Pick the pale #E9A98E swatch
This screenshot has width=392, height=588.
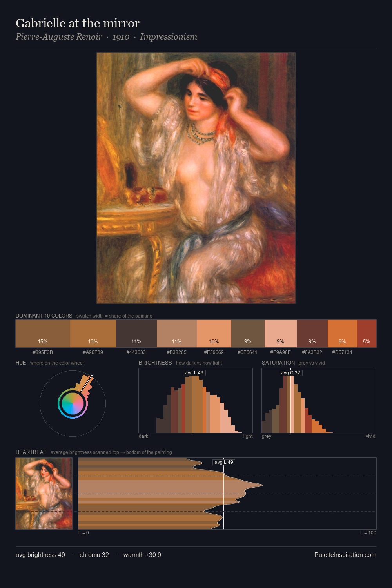tap(281, 334)
